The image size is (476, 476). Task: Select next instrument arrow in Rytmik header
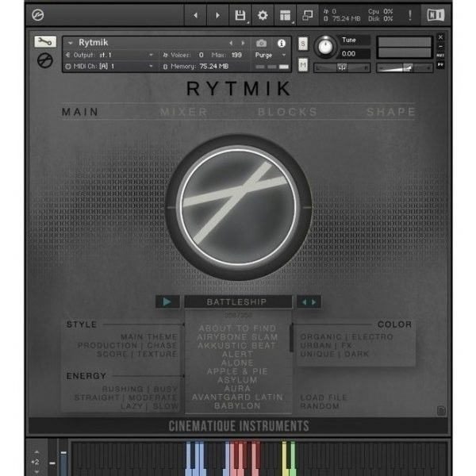click(244, 43)
